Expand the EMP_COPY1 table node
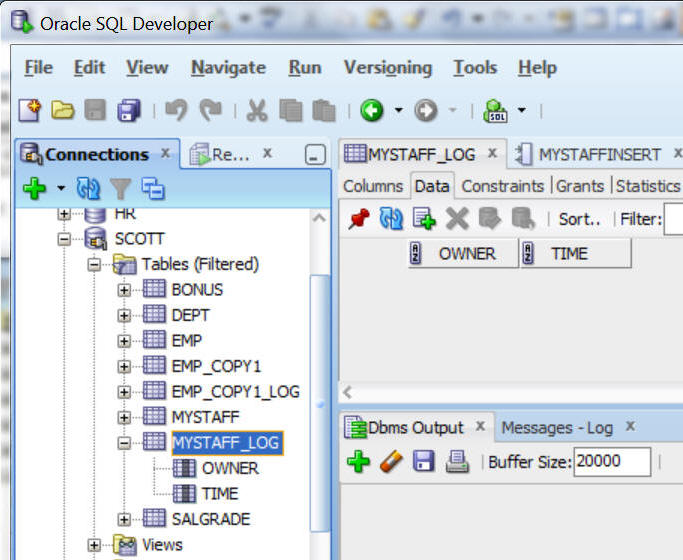 click(x=124, y=367)
